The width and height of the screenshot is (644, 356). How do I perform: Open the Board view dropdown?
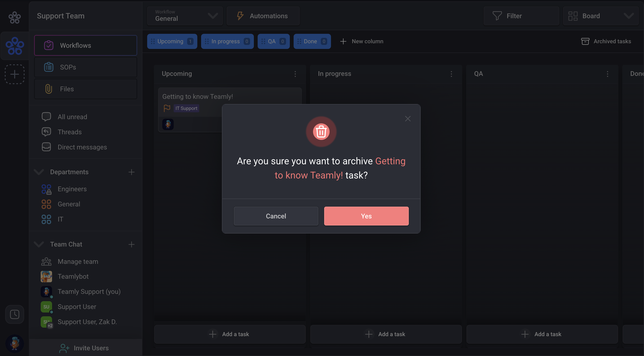[600, 16]
